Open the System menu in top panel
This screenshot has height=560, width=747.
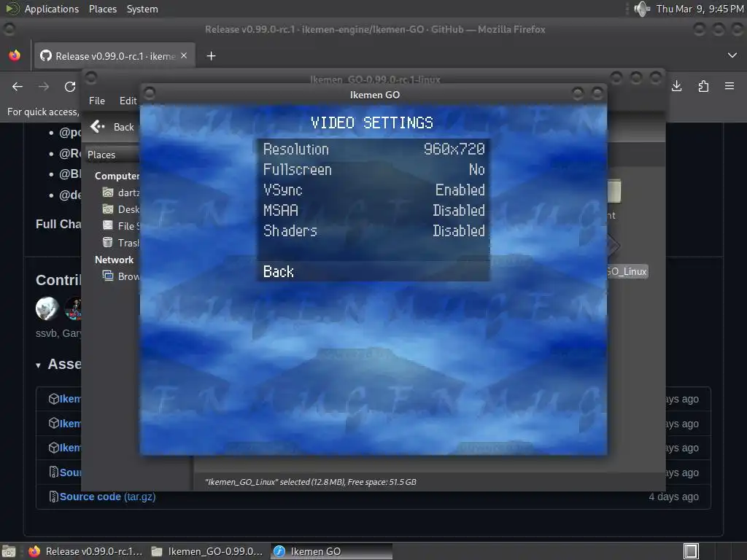(x=142, y=9)
